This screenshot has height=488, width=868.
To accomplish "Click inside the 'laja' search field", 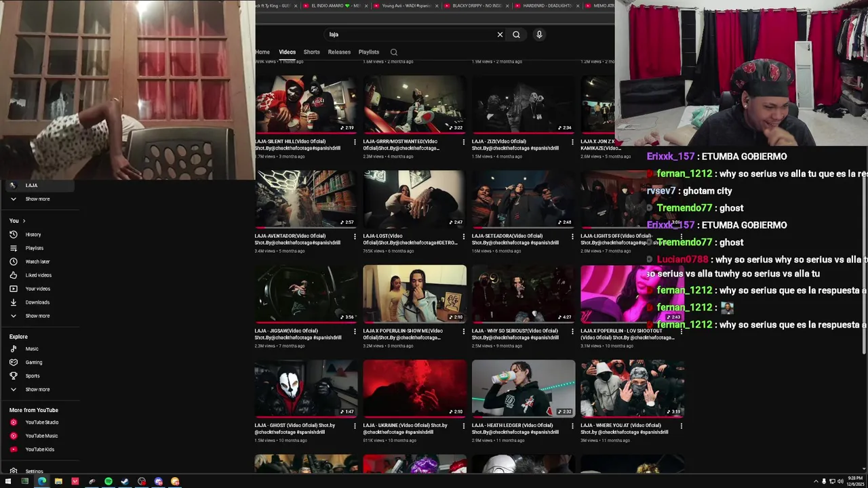I will (x=410, y=35).
